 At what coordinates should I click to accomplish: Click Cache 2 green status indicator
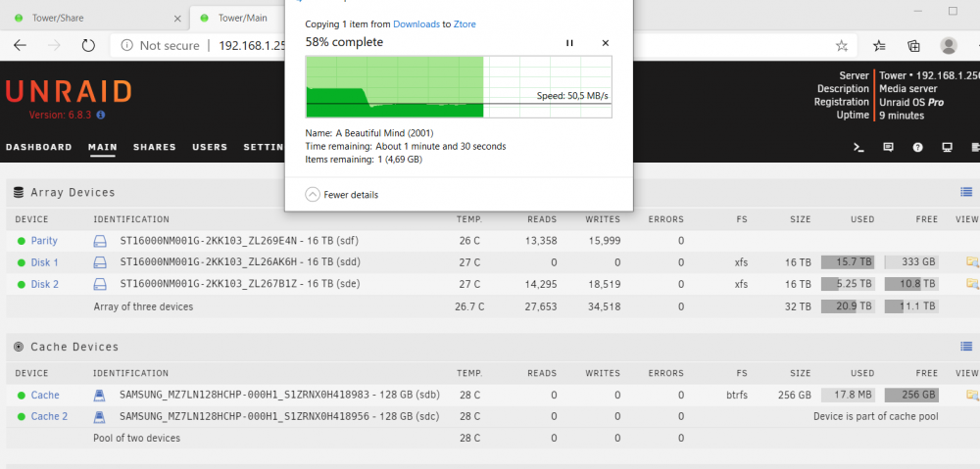22,417
